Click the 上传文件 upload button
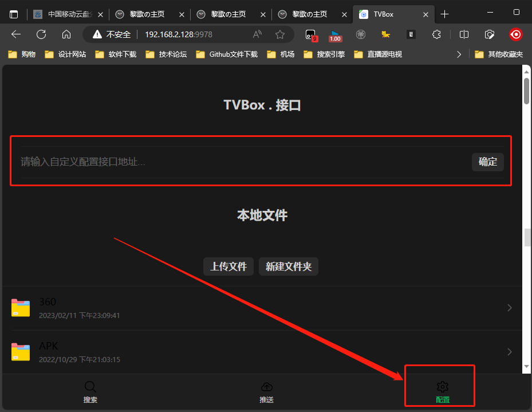This screenshot has width=532, height=412. [228, 266]
